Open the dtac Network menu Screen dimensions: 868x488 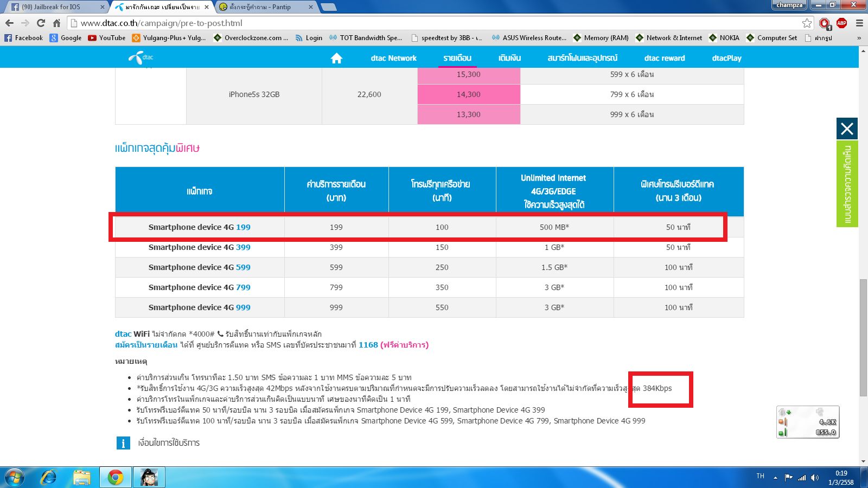394,58
